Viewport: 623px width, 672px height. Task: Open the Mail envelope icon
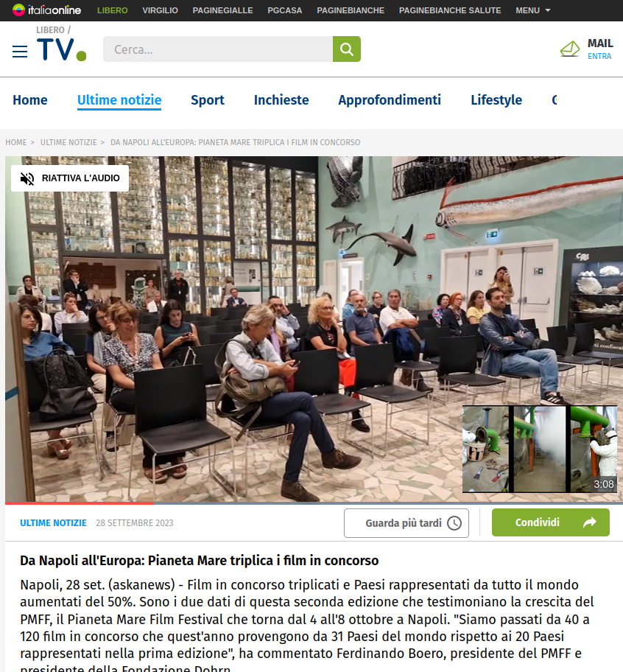570,49
